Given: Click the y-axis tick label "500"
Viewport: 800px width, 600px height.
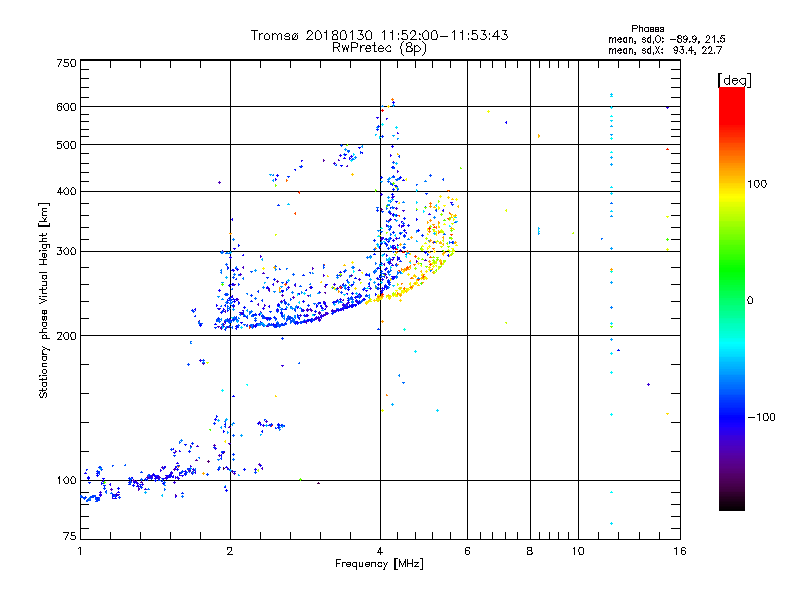Looking at the screenshot, I should (67, 145).
